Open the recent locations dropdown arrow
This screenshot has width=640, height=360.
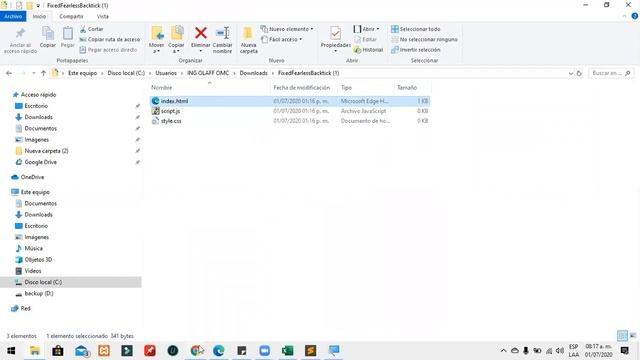click(34, 73)
